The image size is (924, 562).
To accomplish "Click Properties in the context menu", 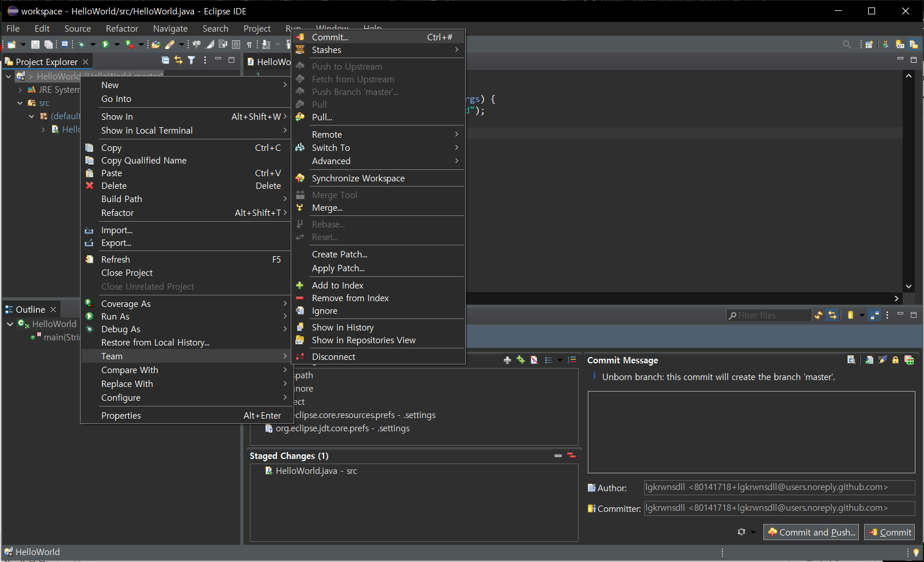I will tap(187, 416).
